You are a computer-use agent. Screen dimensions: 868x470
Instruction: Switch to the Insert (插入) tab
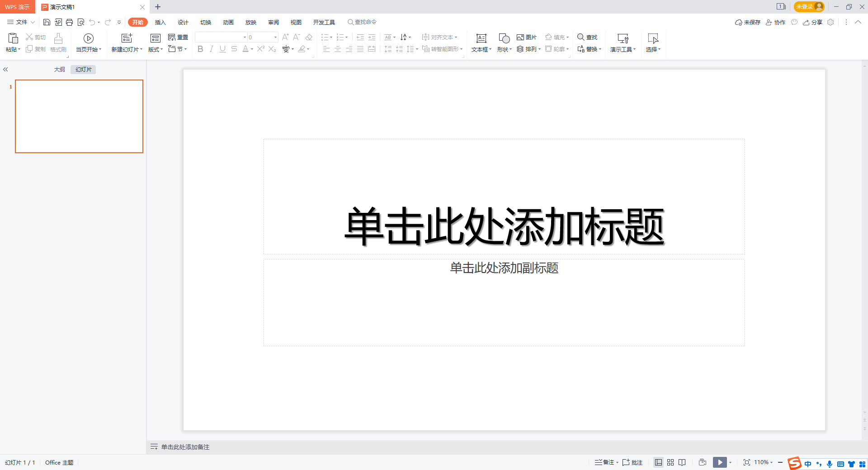click(160, 22)
